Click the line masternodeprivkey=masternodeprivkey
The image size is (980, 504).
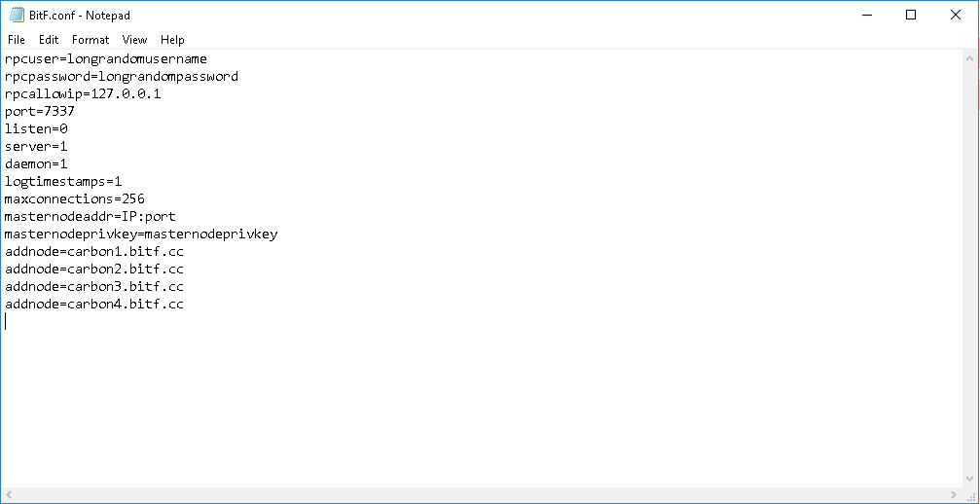(x=140, y=234)
